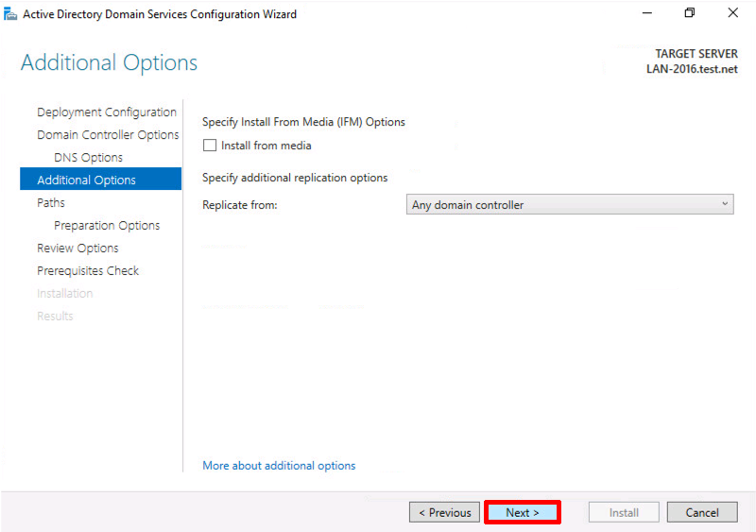Open Domain Controller Options page

tap(108, 134)
